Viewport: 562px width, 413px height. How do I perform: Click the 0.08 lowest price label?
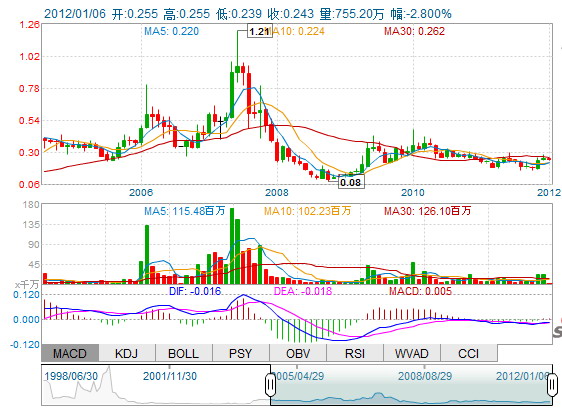(x=351, y=182)
